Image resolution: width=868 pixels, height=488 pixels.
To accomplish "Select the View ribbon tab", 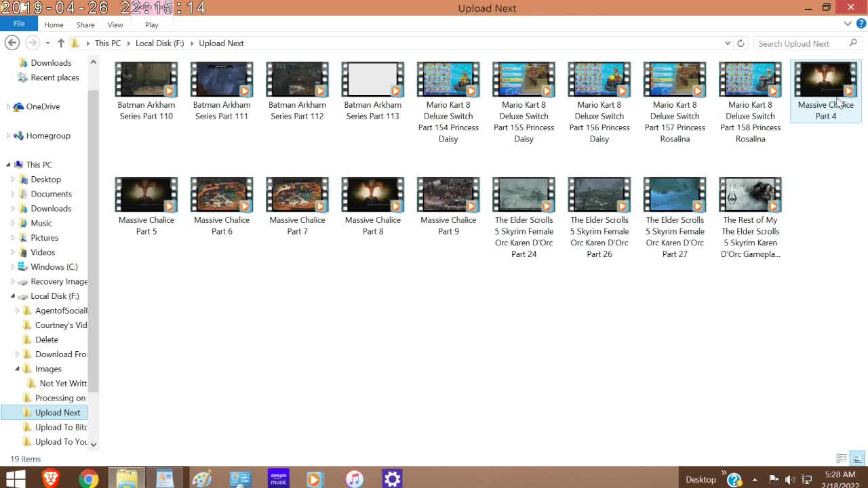I will [x=115, y=24].
